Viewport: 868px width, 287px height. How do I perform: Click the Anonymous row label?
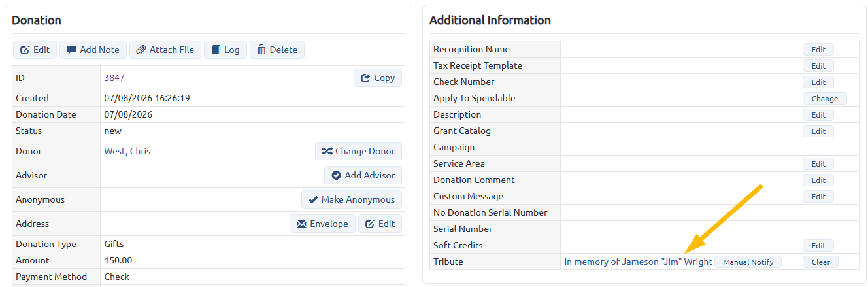tap(40, 199)
